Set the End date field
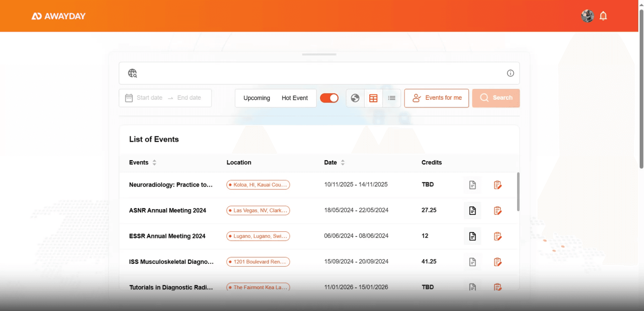The width and height of the screenshot is (644, 311). point(189,98)
